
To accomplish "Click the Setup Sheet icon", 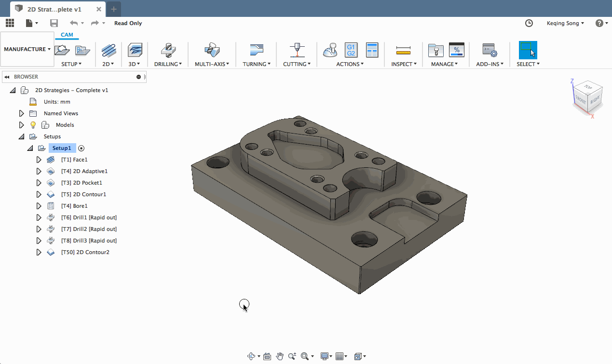I will coord(372,50).
